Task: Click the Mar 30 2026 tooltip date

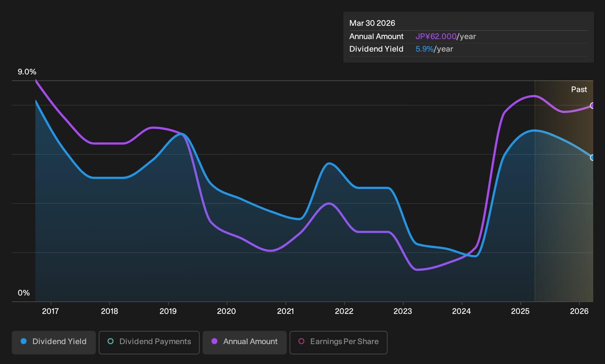Action: coord(372,23)
